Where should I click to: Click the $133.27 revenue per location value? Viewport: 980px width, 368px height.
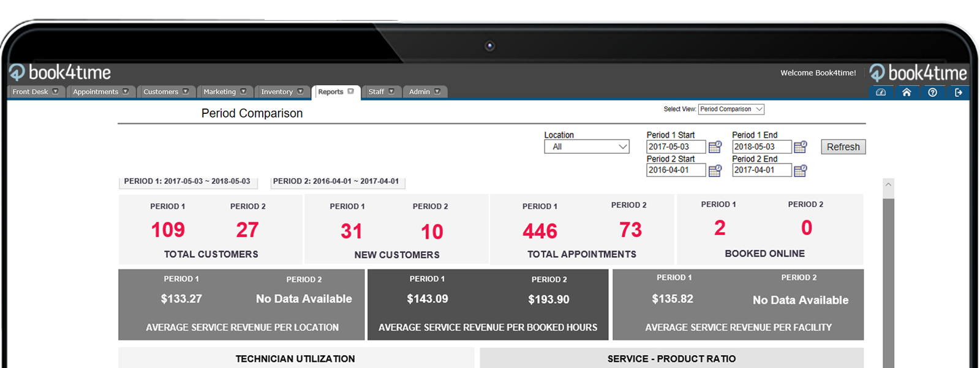(181, 299)
